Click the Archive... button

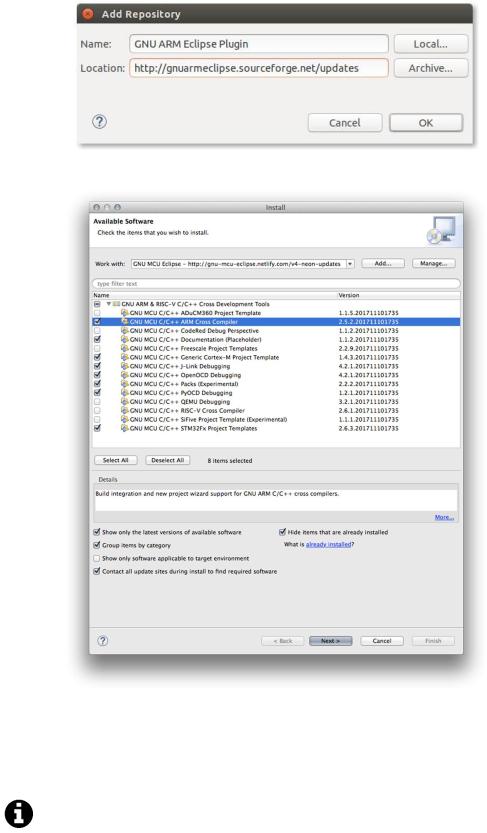(431, 68)
